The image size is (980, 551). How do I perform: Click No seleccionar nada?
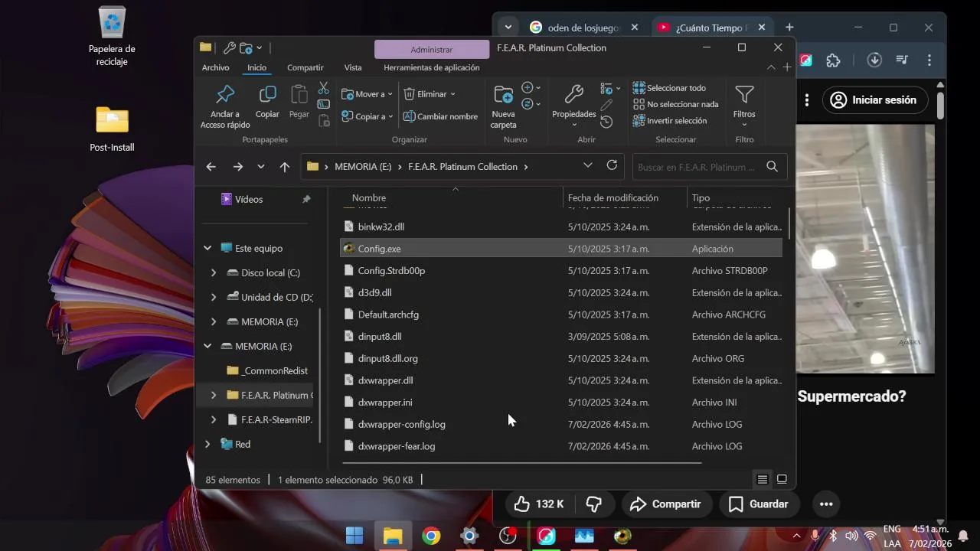tap(676, 104)
